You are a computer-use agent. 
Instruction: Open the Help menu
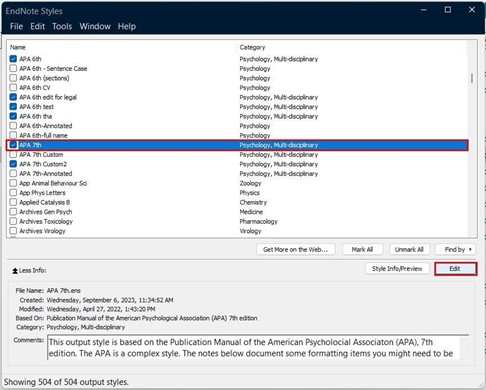[x=127, y=26]
